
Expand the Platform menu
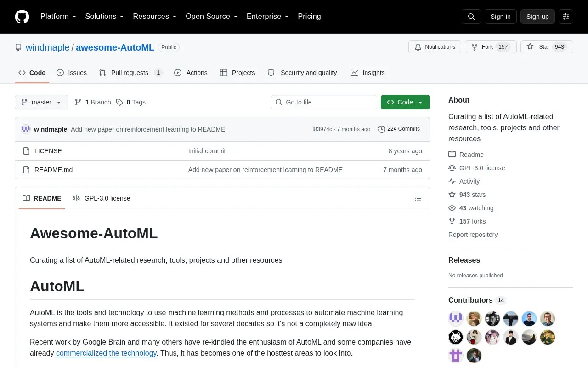pyautogui.click(x=58, y=17)
